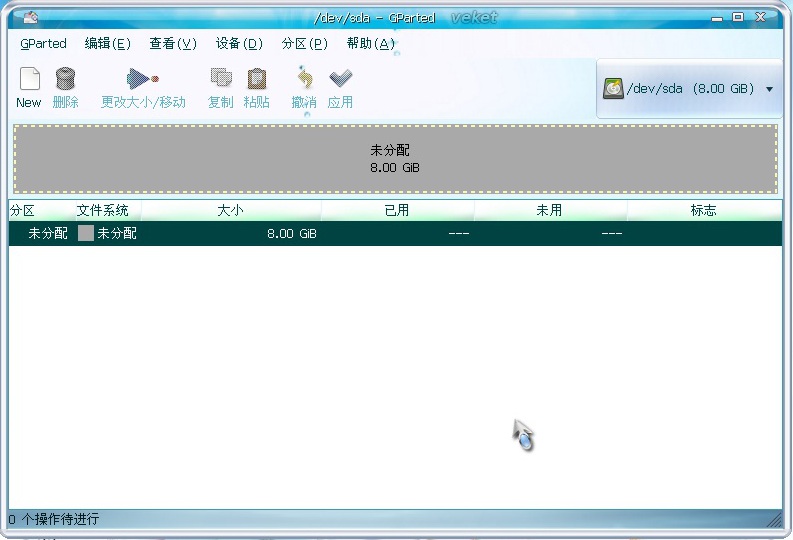The image size is (793, 540).
Task: Select the 未分配 partition row name
Action: [x=48, y=233]
